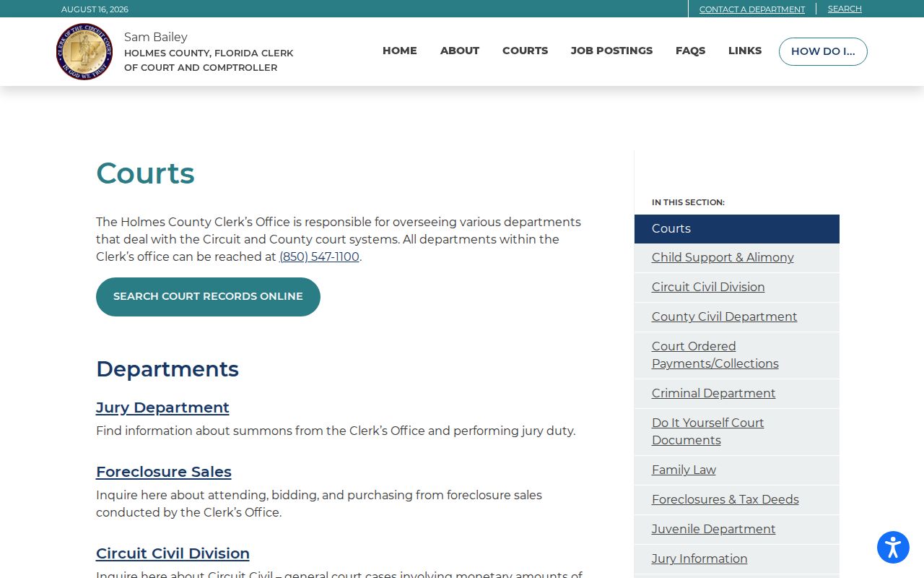The width and height of the screenshot is (924, 578).
Task: Click Search Court Records Online button
Action: pos(208,296)
